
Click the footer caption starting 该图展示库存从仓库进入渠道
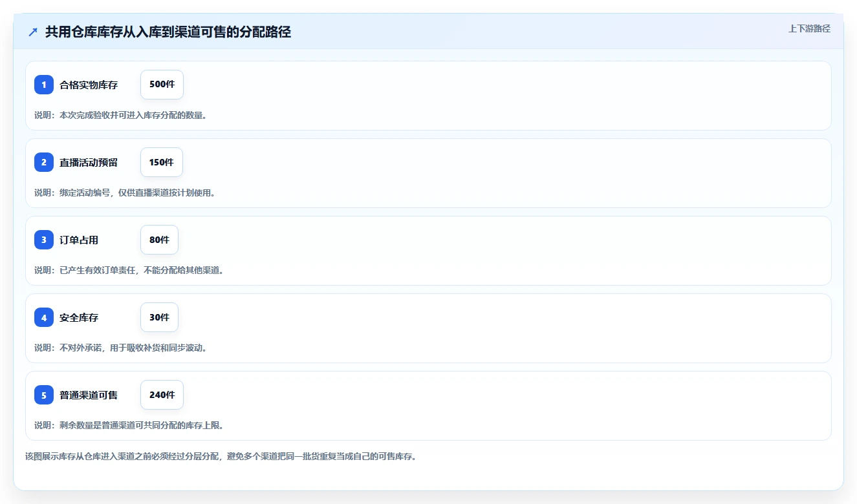[221, 456]
